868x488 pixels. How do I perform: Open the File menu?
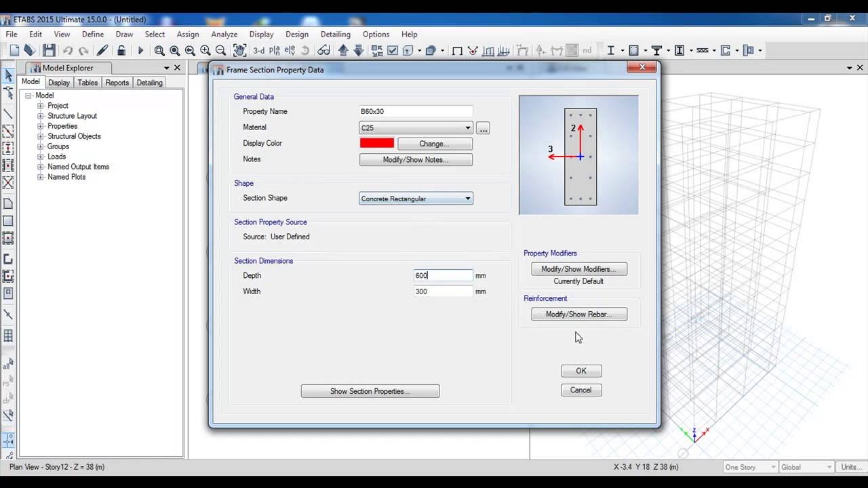12,34
